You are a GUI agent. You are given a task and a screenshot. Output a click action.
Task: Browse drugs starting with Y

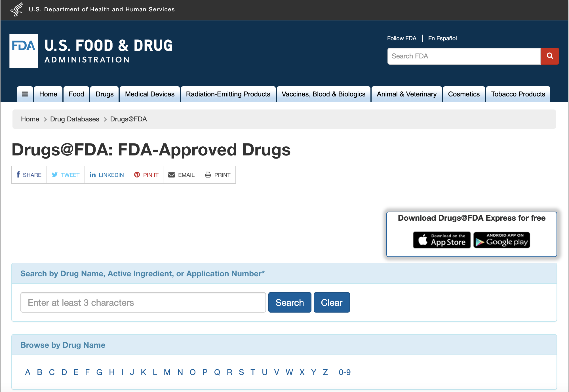point(314,372)
